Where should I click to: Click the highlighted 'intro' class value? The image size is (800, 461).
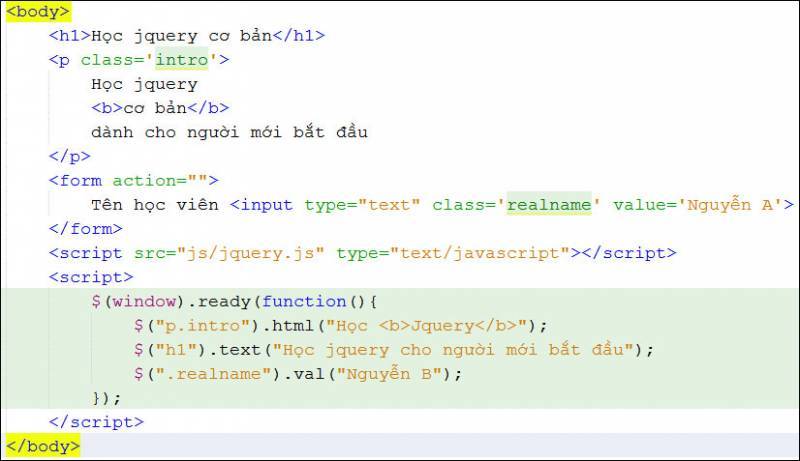[x=182, y=60]
